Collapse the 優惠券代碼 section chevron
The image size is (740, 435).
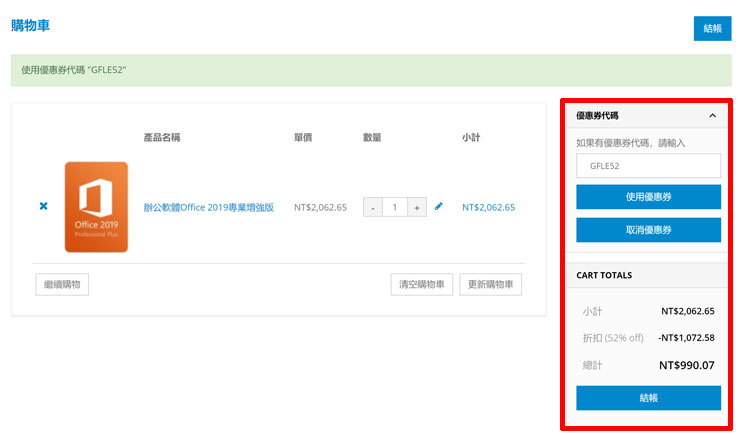coord(712,116)
